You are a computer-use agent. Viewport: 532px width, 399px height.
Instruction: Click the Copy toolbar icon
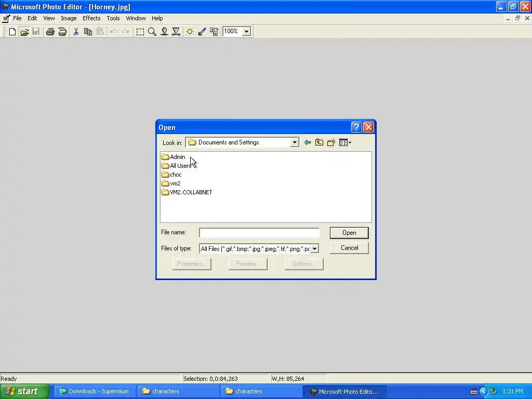pos(88,32)
